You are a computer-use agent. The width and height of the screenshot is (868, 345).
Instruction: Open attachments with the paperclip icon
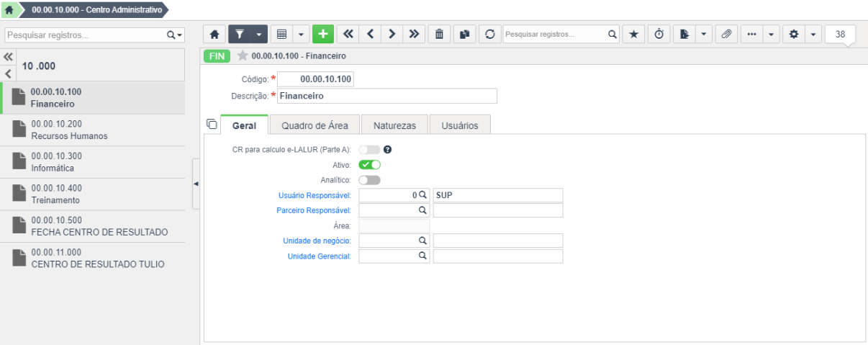[x=726, y=34]
